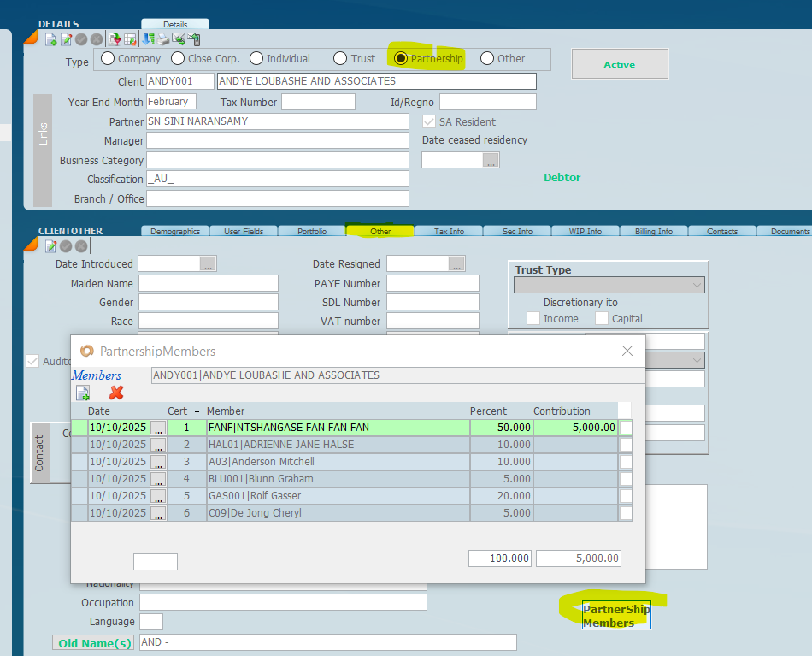Click the PartnerShip Members button
Viewport: 812px width, 656px height.
pos(615,616)
